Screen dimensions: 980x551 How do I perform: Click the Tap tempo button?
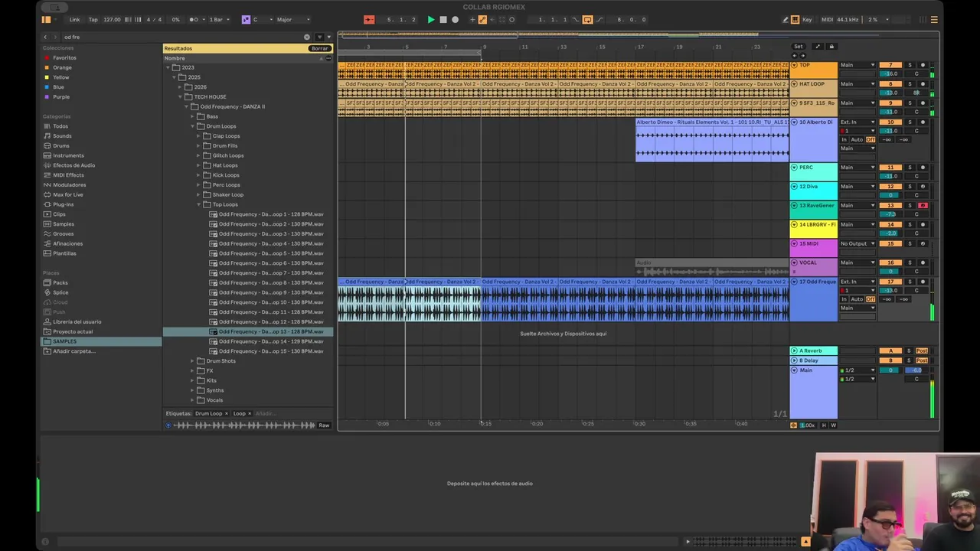[x=93, y=20]
